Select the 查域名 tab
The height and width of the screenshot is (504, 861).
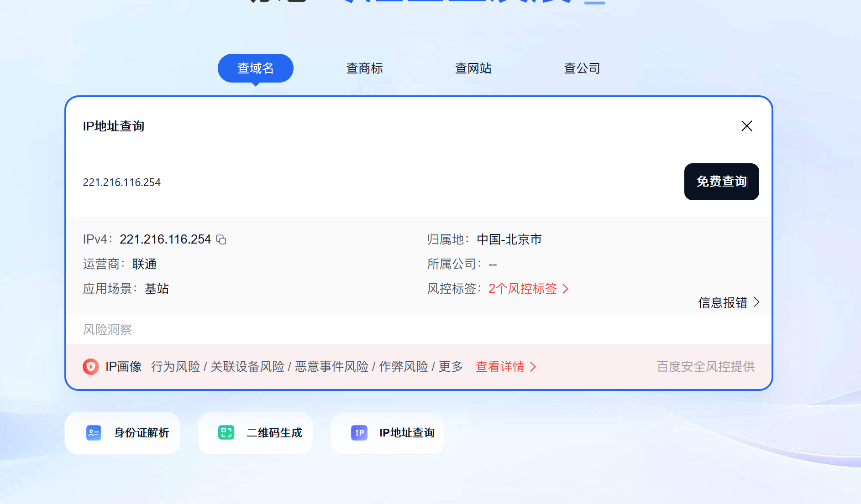(256, 68)
